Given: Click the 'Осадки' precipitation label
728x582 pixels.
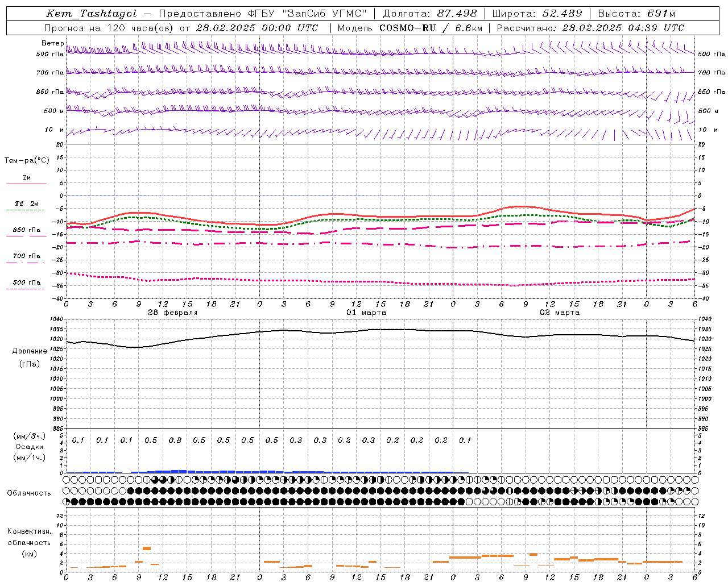Looking at the screenshot, I should (x=30, y=447).
